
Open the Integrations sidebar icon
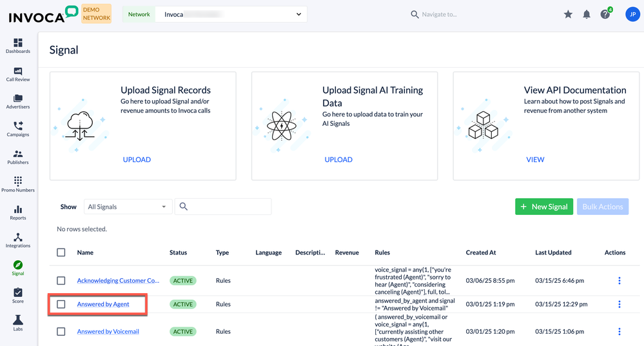(x=18, y=240)
